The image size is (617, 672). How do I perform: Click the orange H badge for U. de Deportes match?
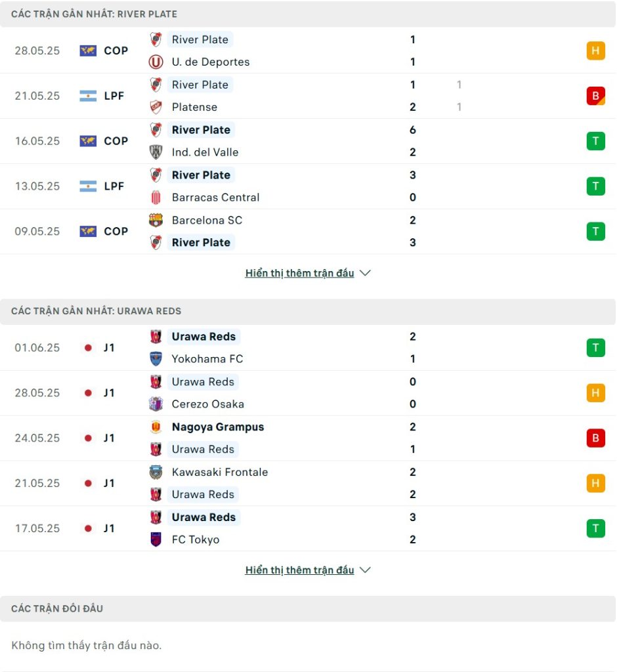(595, 51)
